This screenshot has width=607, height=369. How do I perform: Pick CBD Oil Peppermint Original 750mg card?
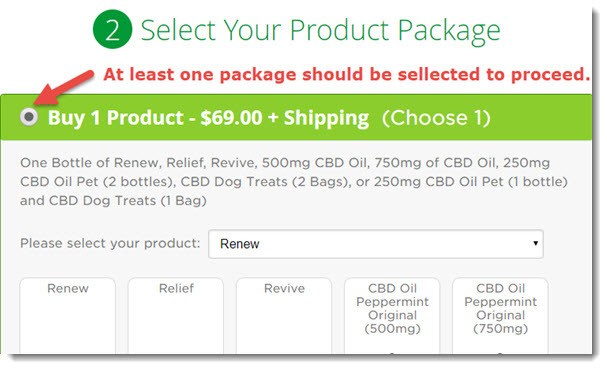coord(500,316)
